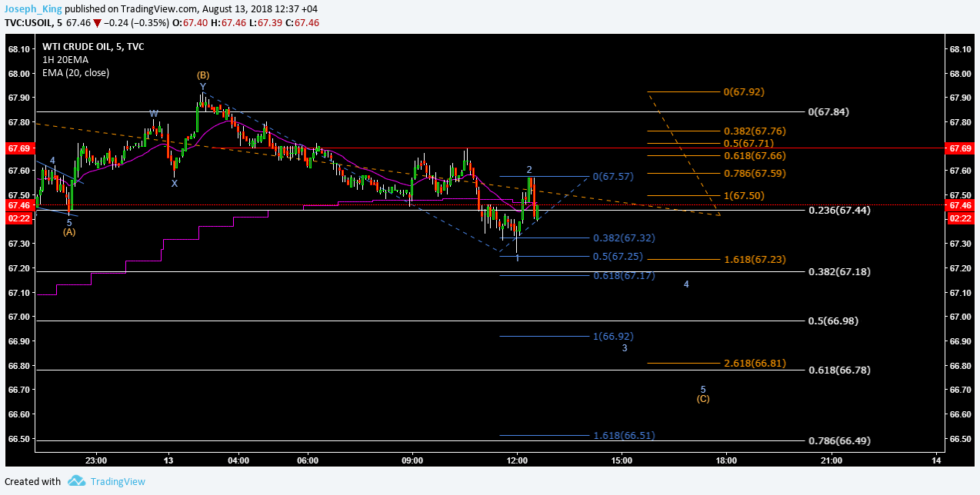
Task: Select the blue 0.382(67.32) Fibonacci label
Action: click(x=624, y=238)
